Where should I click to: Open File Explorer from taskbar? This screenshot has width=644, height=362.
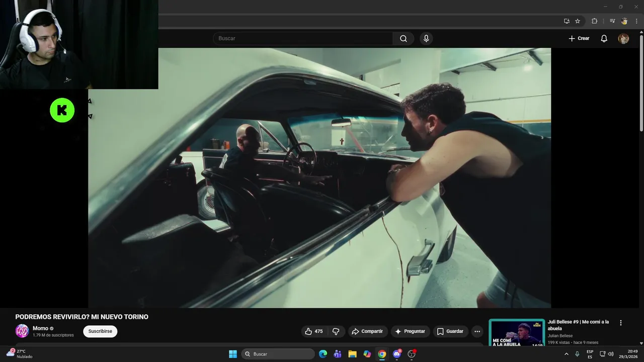352,354
